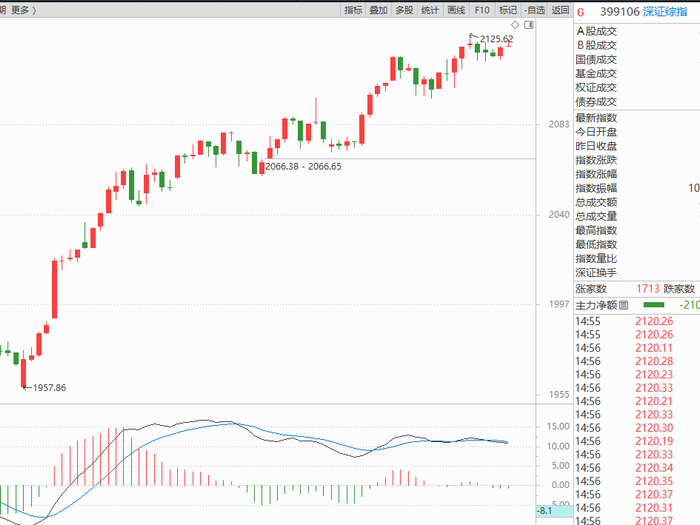Open the 统计 statistics menu
The height and width of the screenshot is (525, 700).
pos(430,10)
